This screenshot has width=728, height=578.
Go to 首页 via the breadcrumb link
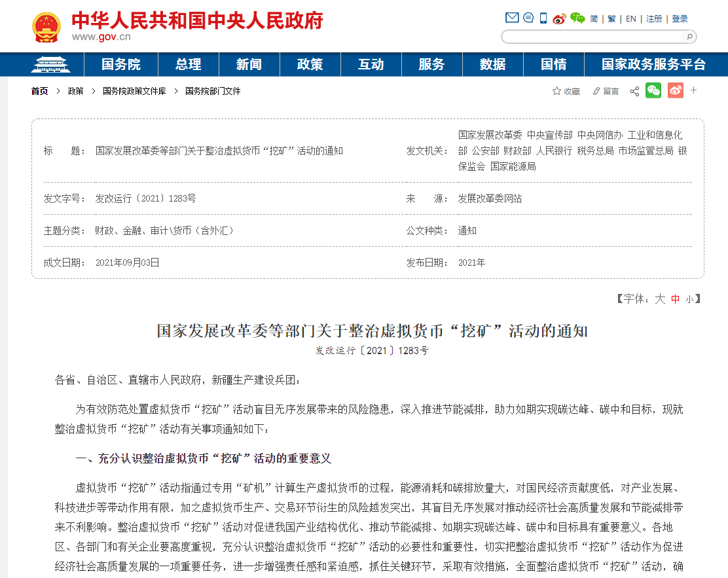[x=39, y=91]
